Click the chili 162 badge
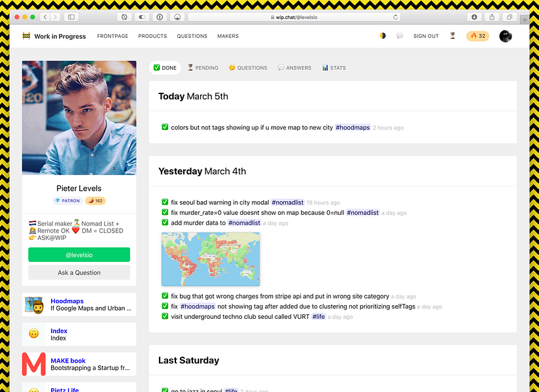The image size is (539, 392). pos(96,201)
